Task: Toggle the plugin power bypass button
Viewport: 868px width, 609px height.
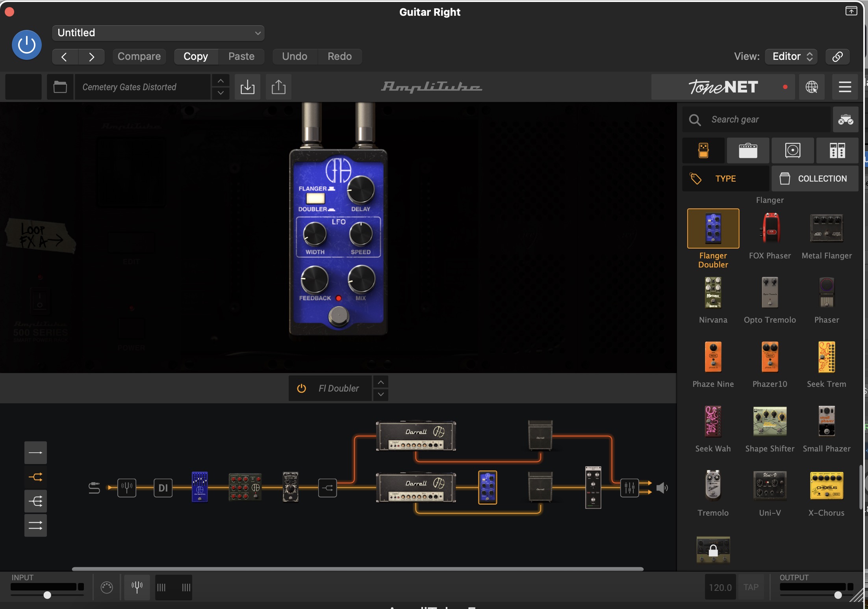Action: (27, 45)
